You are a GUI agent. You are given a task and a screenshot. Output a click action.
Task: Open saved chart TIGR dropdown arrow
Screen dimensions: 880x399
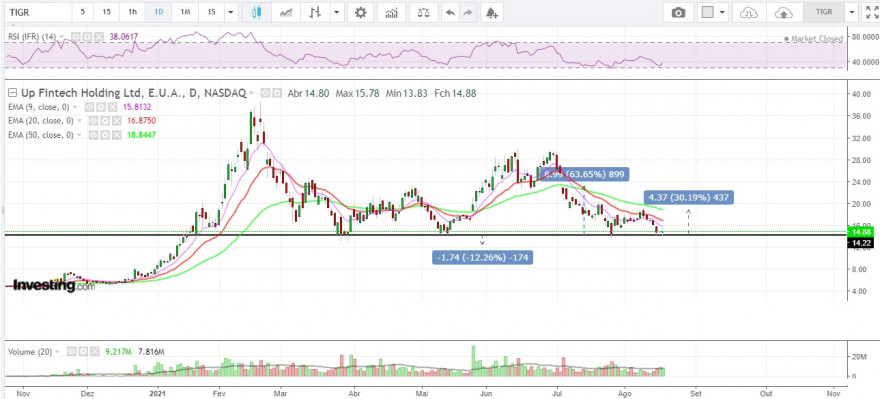tap(853, 12)
